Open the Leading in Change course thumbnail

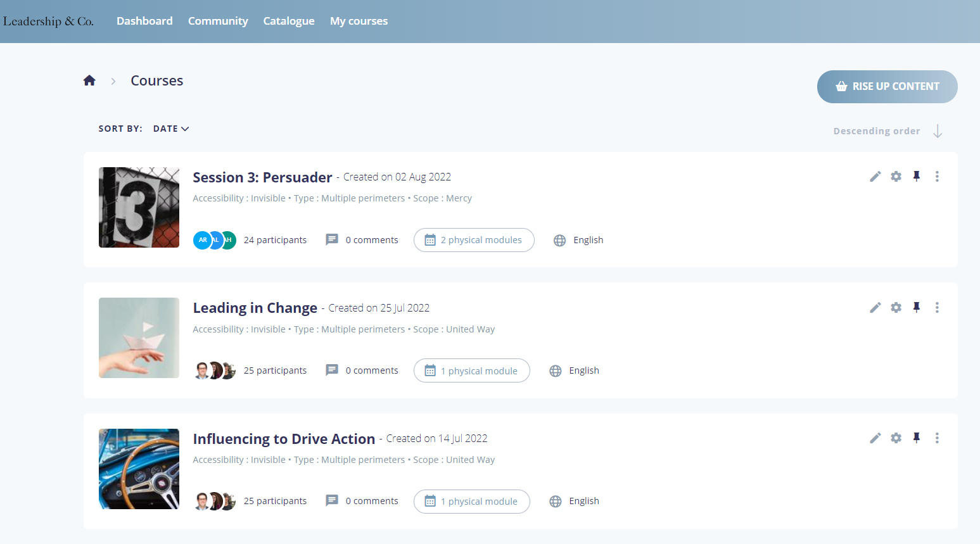pyautogui.click(x=139, y=338)
